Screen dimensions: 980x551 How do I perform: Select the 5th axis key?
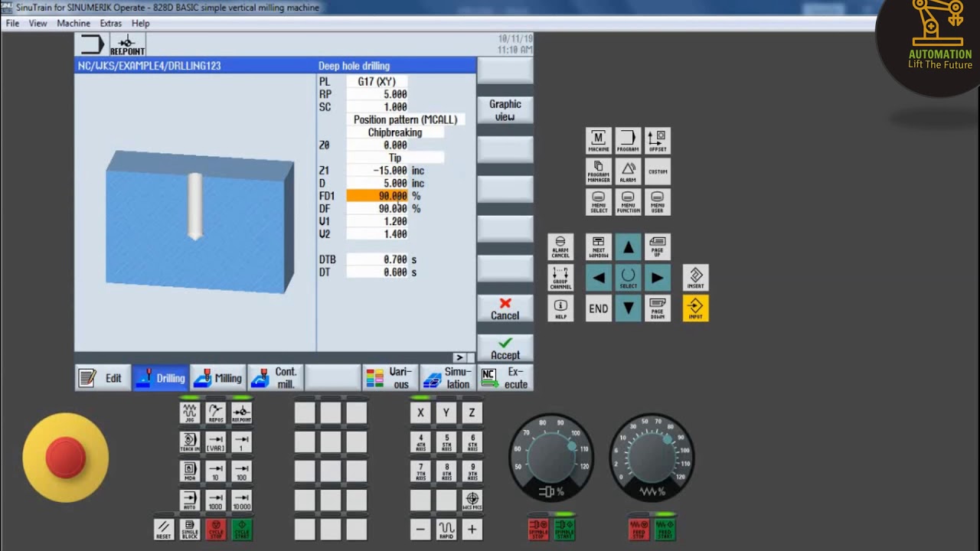click(446, 442)
